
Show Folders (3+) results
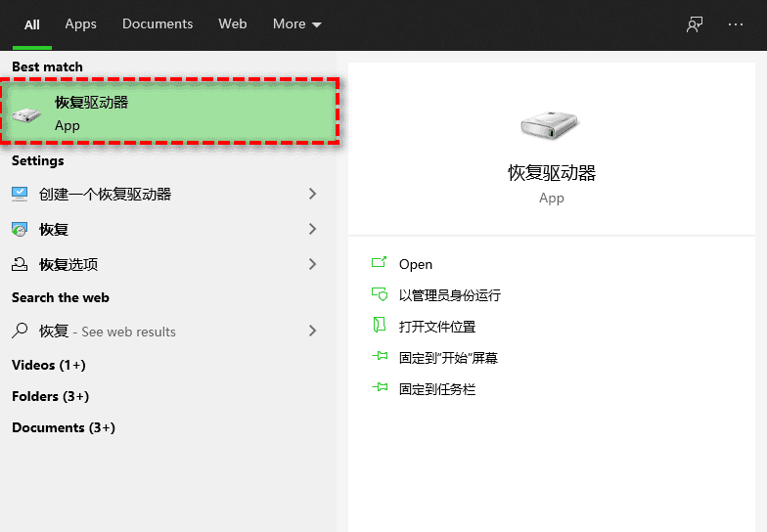51,397
